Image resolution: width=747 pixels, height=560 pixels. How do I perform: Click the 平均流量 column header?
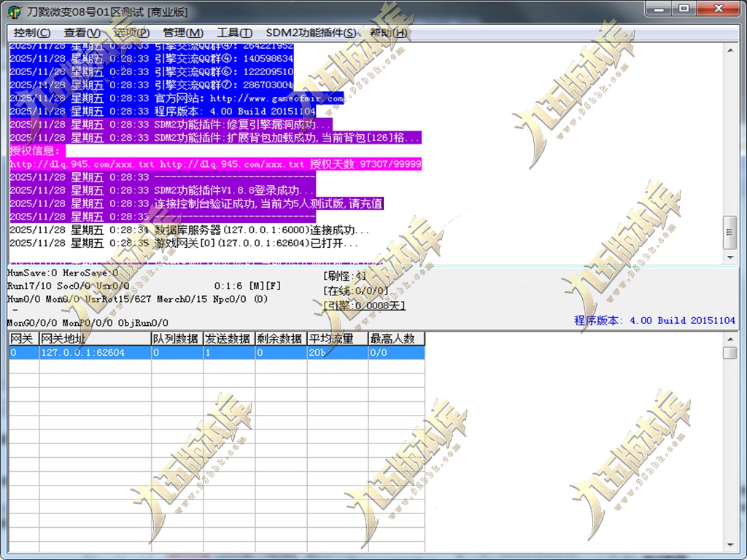[337, 338]
